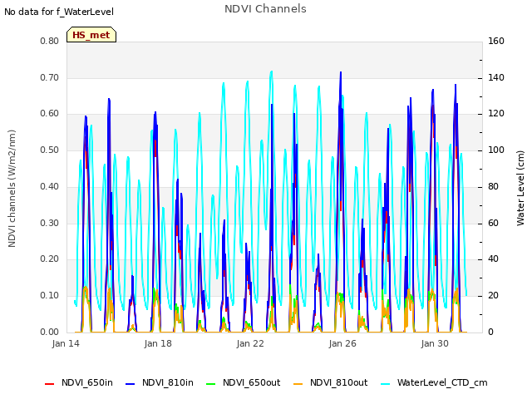The image size is (532, 399).
Task: Click the 'NDVI channels (W/m2/nm)' axis title
Action: tap(12, 189)
